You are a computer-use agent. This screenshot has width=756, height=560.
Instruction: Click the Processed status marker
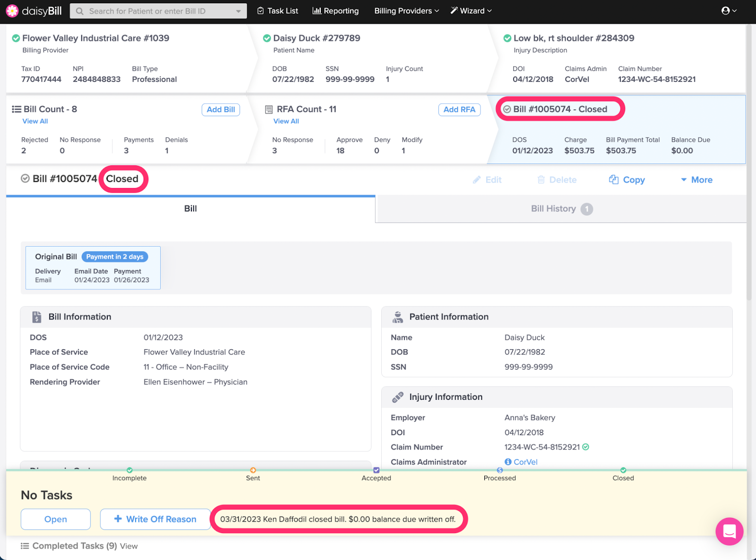[x=500, y=470]
